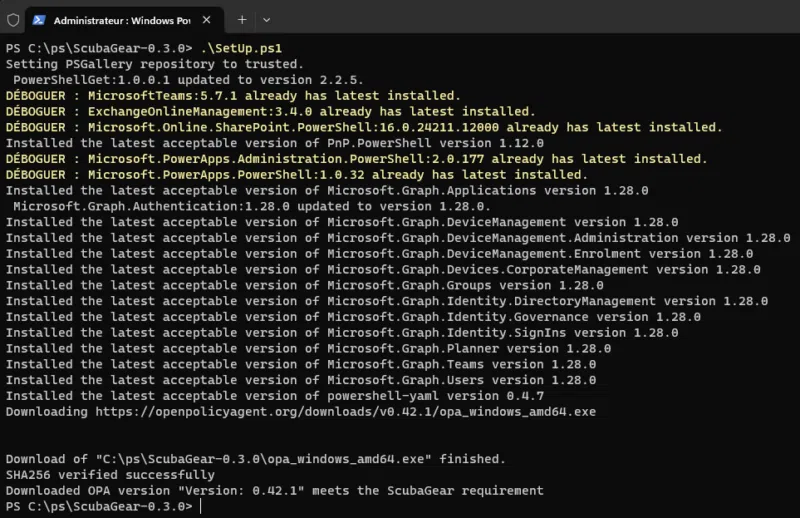Viewport: 800px width, 518px height.
Task: Click the Microsoft.Graph.DeviceManagement.Enrolment line
Action: pyautogui.click(x=379, y=254)
